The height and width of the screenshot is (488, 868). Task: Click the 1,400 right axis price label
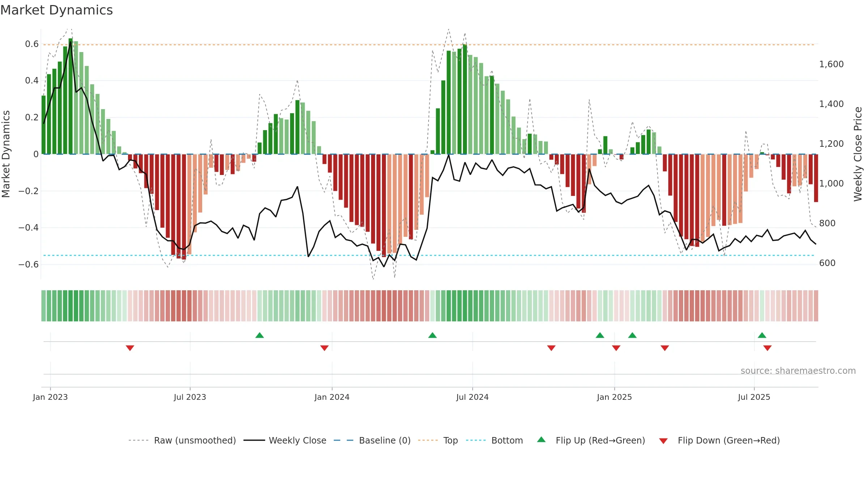coord(831,104)
